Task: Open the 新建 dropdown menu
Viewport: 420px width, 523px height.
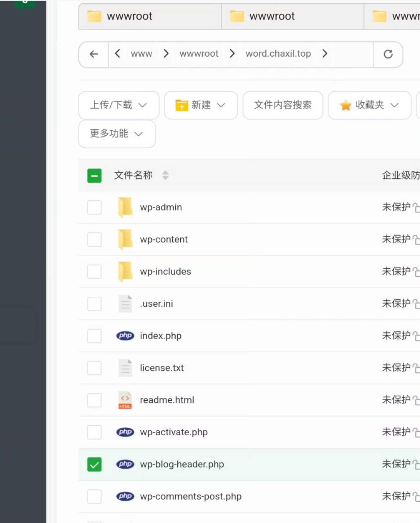Action: pos(201,105)
